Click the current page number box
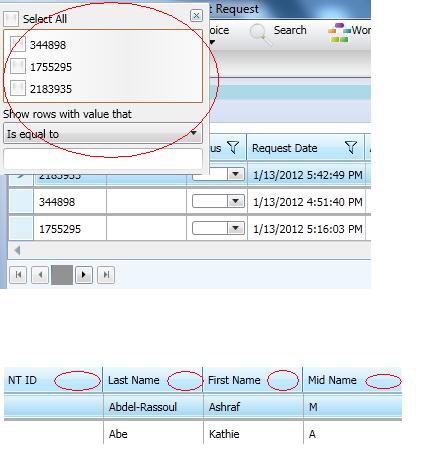The image size is (422, 455). coord(62,275)
